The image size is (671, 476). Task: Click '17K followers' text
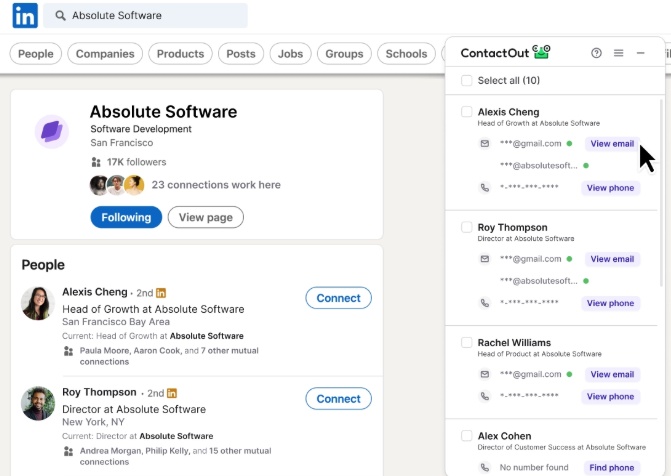tap(137, 162)
